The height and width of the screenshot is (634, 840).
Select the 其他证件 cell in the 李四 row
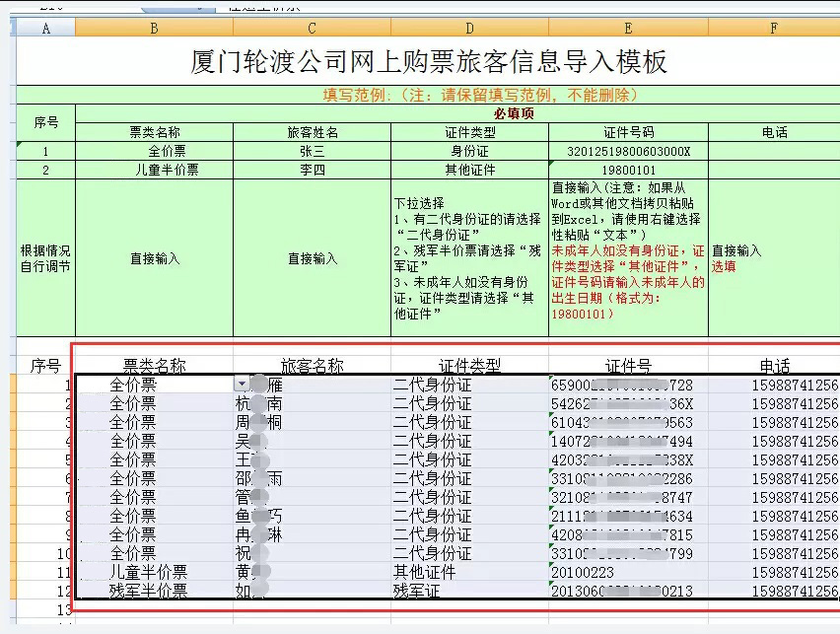[470, 170]
